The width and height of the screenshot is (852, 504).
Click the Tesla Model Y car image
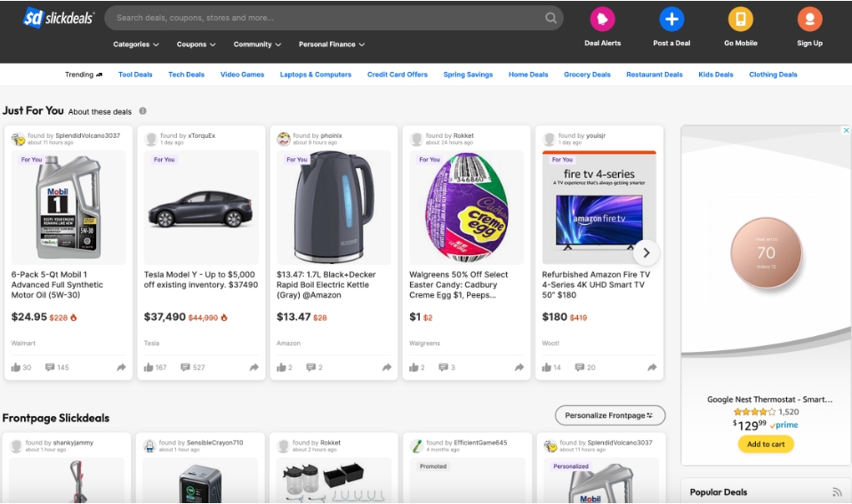tap(201, 207)
